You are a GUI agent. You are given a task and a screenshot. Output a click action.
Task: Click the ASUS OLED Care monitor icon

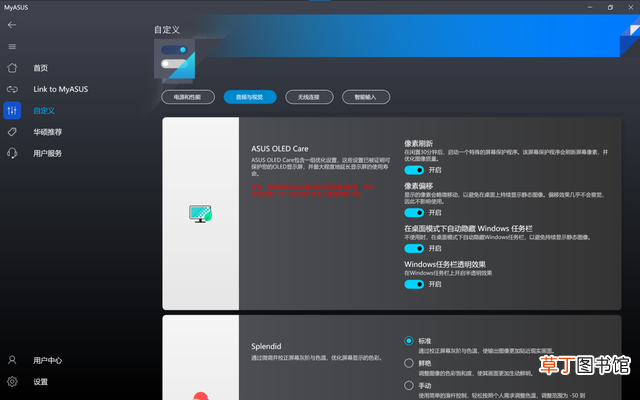point(200,213)
